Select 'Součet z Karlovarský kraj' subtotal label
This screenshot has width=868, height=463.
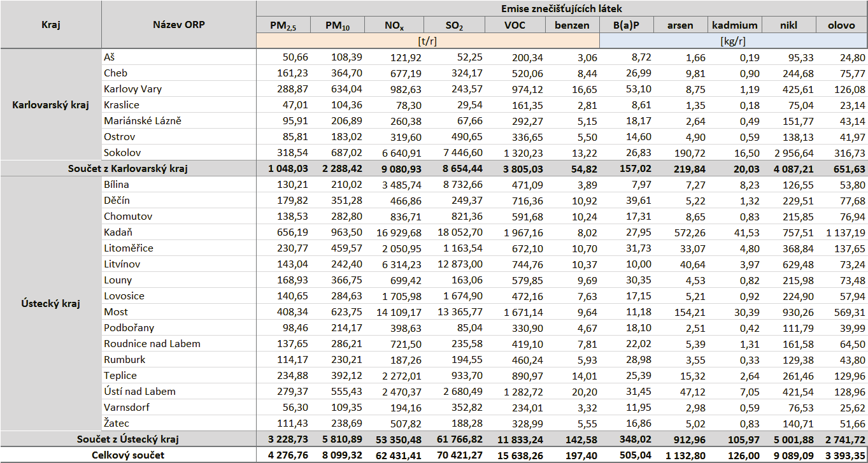128,169
